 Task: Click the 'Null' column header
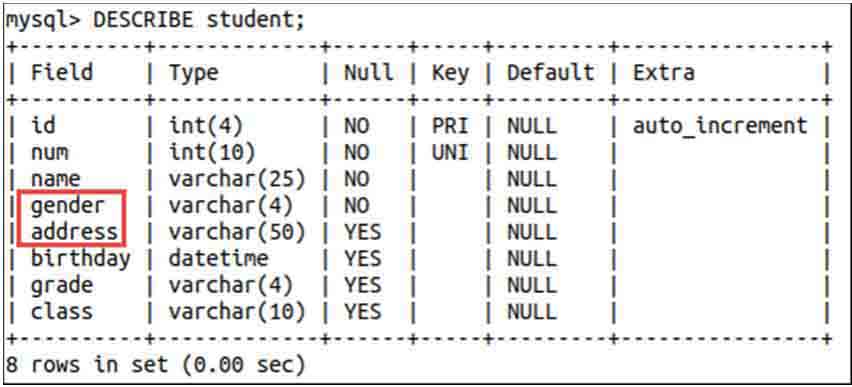point(368,72)
